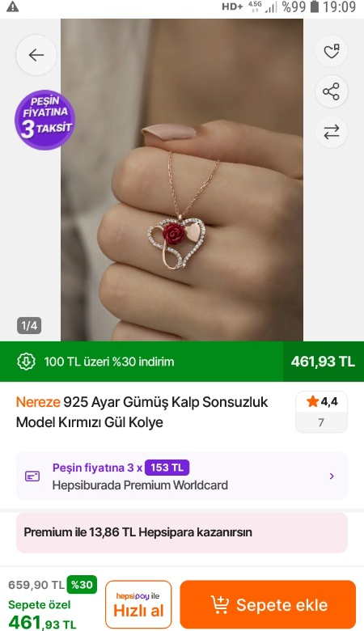Tap Hızlı al hepsipay button
This screenshot has height=631, width=364.
[x=138, y=604]
